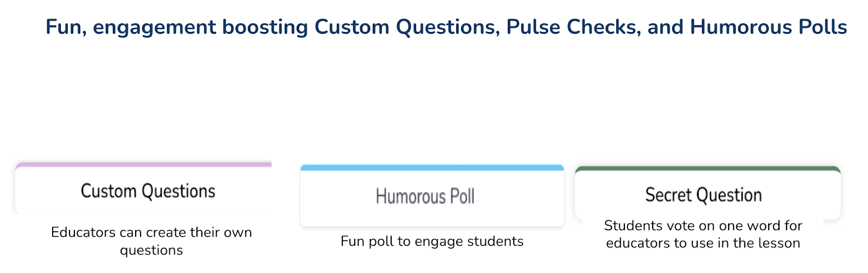
Task: Click the 'Students vote on one word for' caption line
Action: (x=703, y=225)
